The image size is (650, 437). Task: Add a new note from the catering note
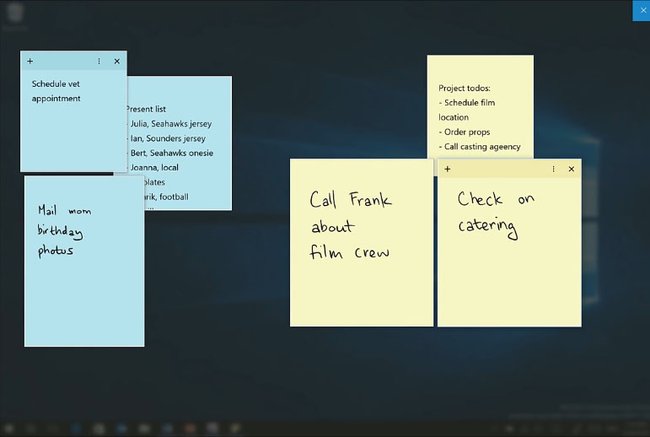pyautogui.click(x=447, y=169)
